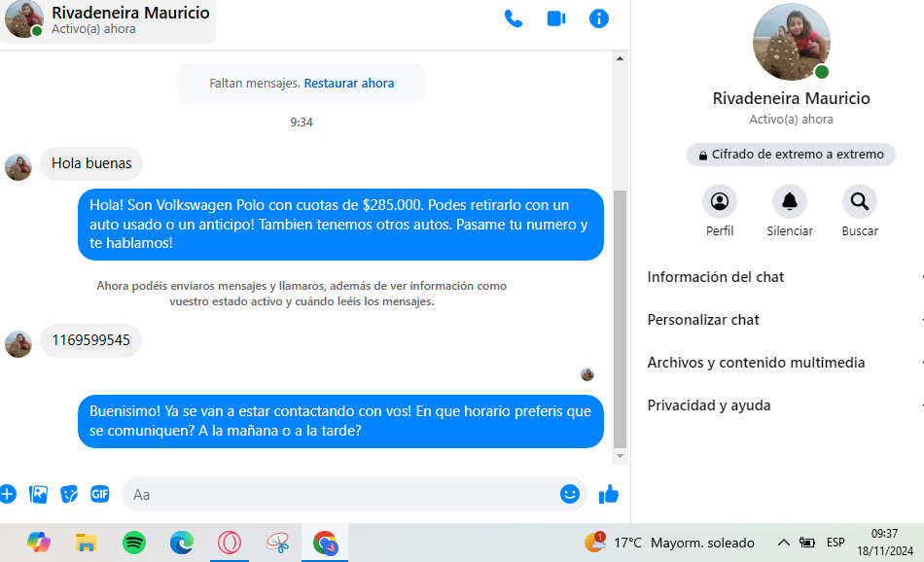
Task: Toggle the conversation info panel icon
Action: point(599,18)
